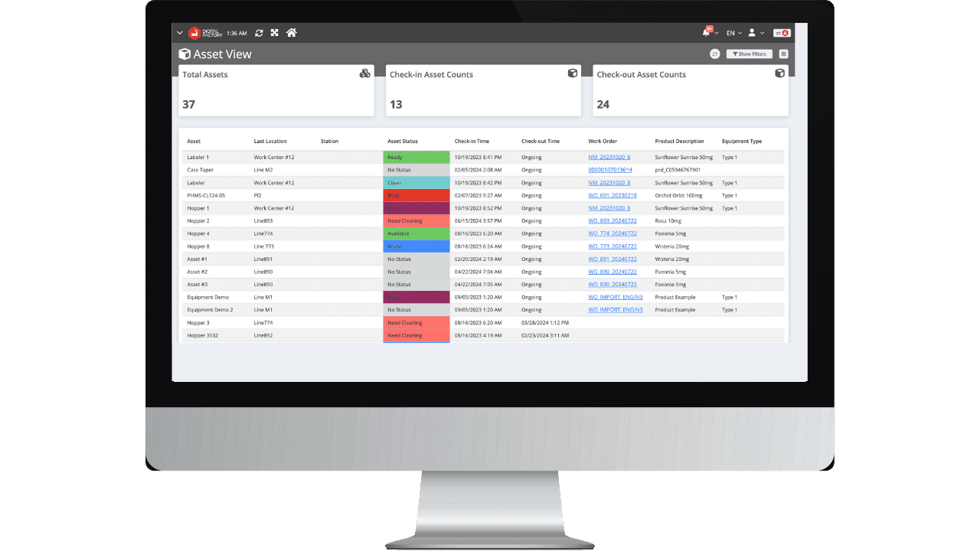
Task: Select the Hopper 3532 asset name
Action: [202, 335]
